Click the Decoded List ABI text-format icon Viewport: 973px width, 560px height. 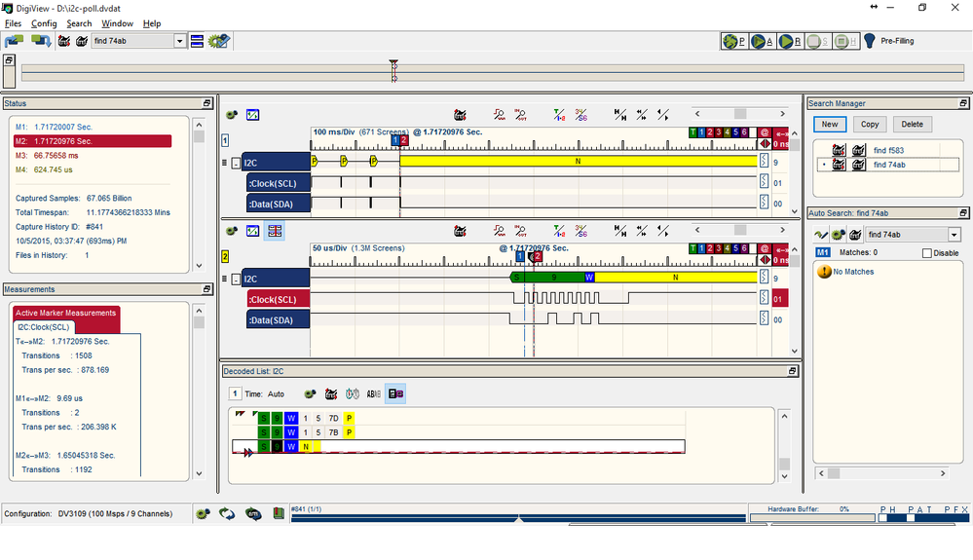[374, 393]
